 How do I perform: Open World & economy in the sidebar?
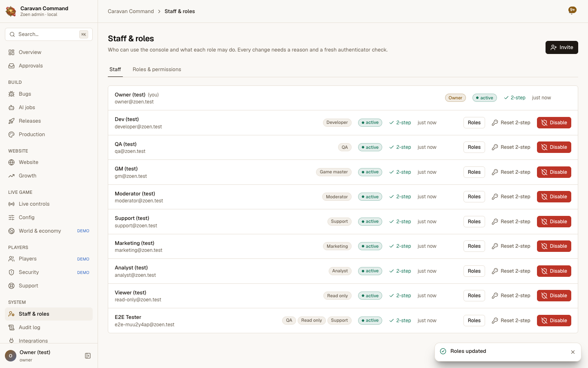pos(49,231)
